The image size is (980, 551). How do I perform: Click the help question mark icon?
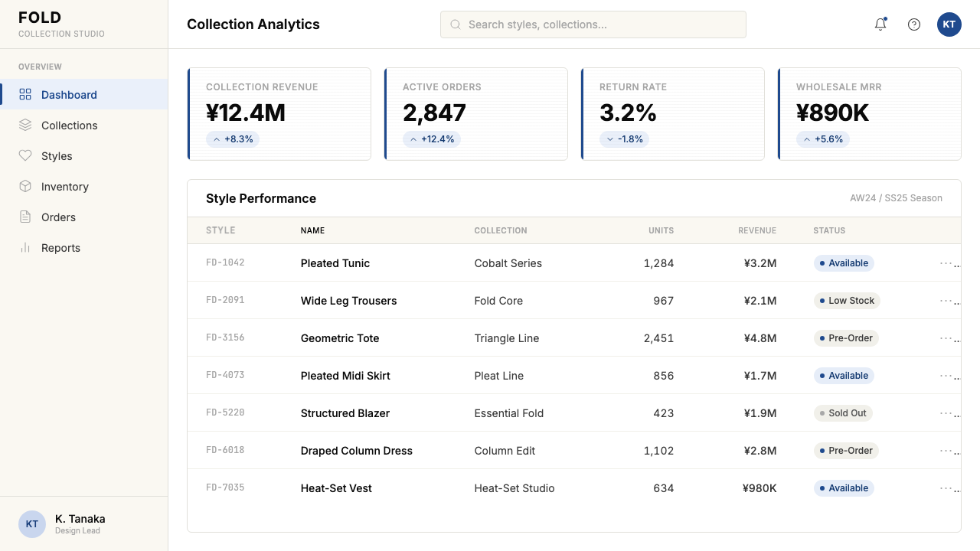pos(914,24)
